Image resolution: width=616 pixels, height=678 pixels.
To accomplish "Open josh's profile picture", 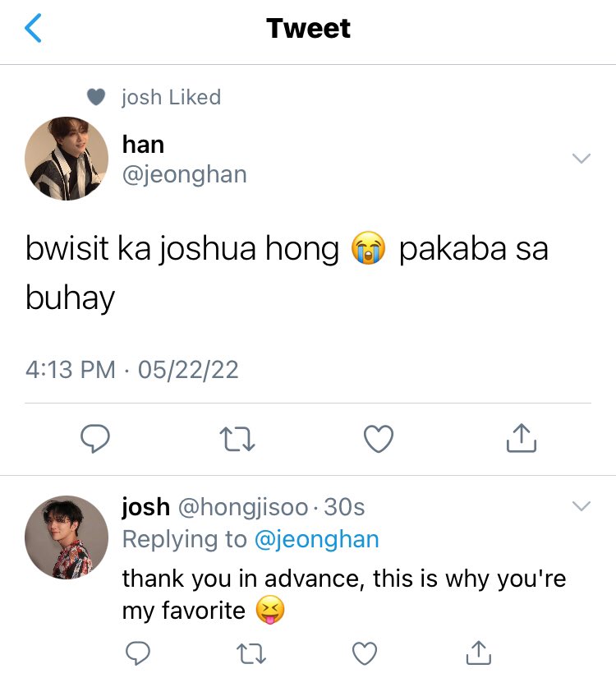I will [67, 537].
